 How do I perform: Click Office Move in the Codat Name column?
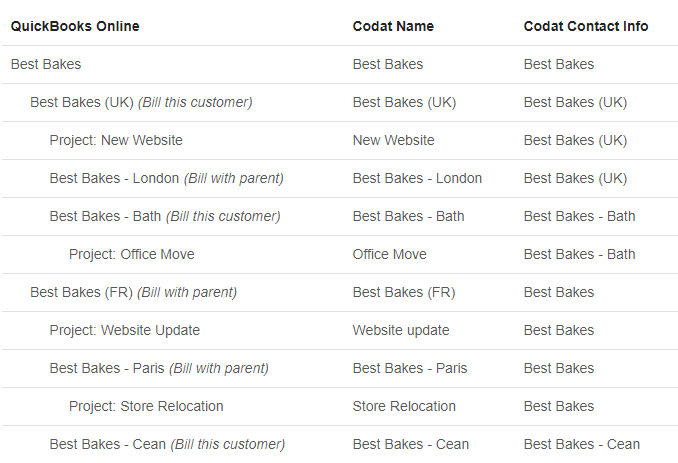(x=389, y=254)
